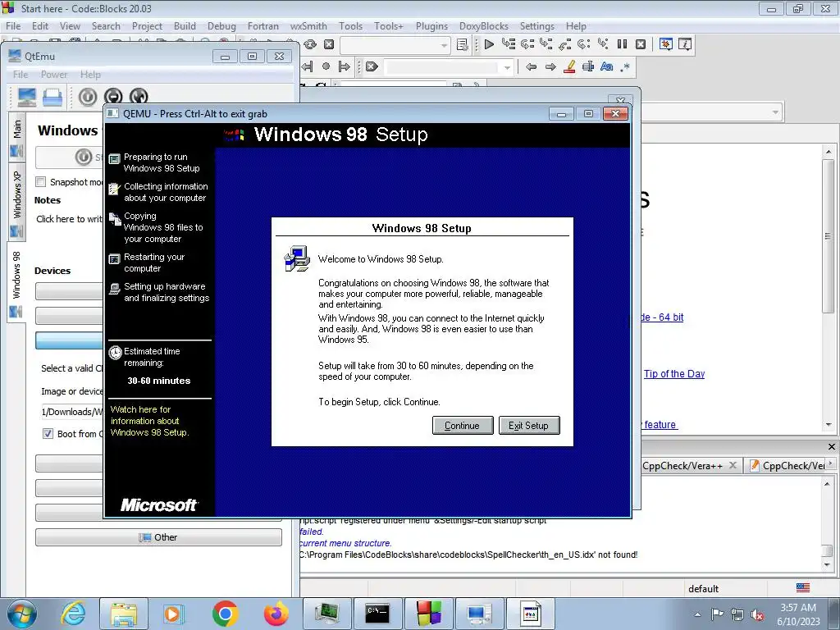This screenshot has height=630, width=840.
Task: Open the wxSmith menu
Action: click(x=308, y=25)
